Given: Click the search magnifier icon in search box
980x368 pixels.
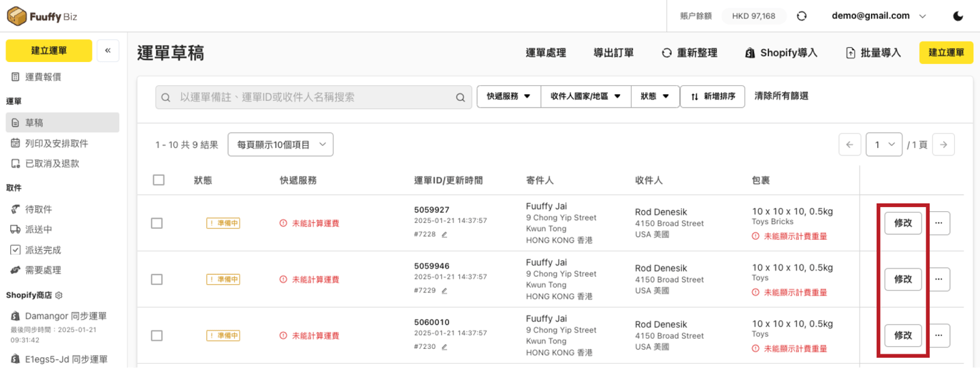Looking at the screenshot, I should (461, 97).
